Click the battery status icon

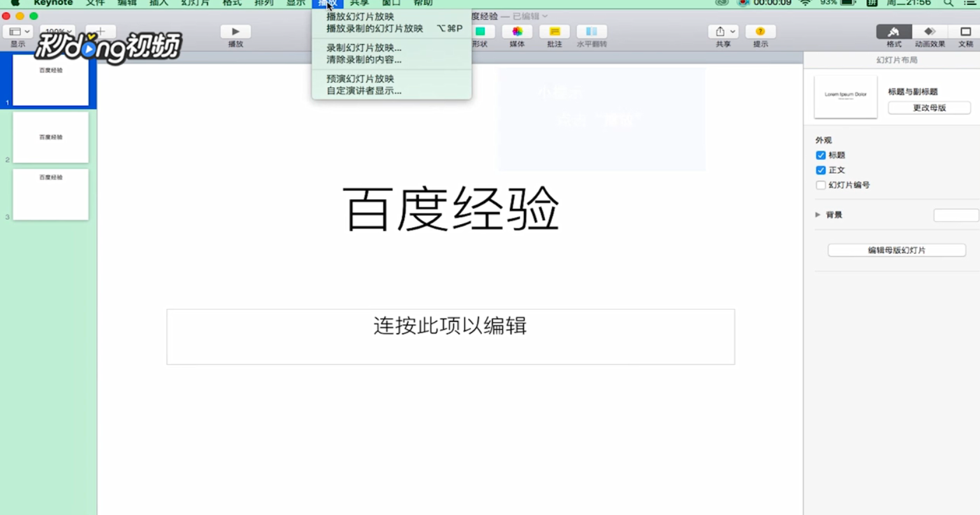click(x=848, y=3)
